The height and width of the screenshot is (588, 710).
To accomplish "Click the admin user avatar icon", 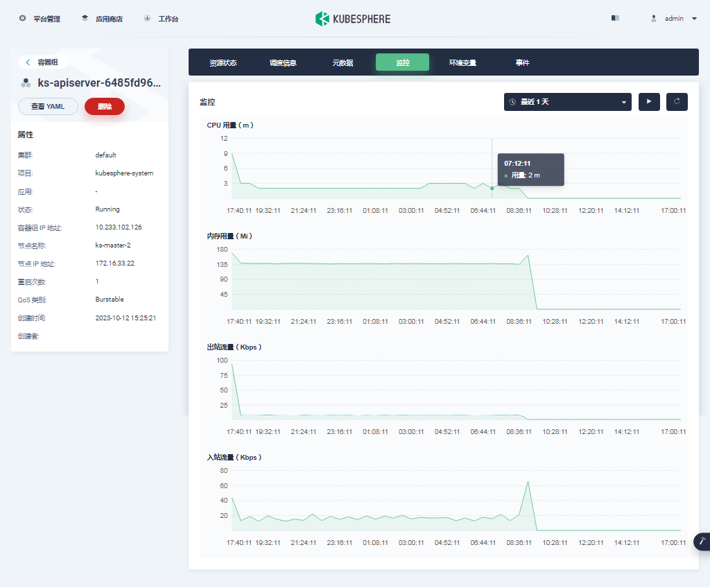I will tap(653, 19).
